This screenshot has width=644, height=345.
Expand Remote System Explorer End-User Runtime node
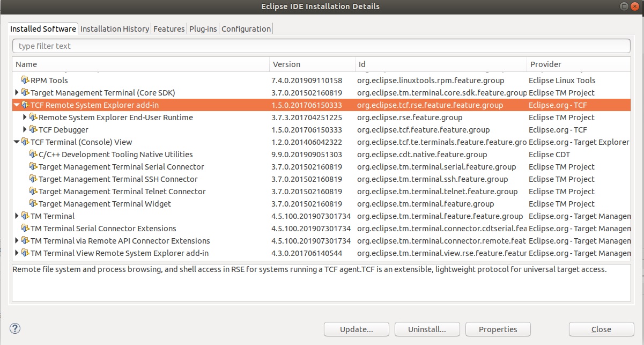tap(25, 118)
